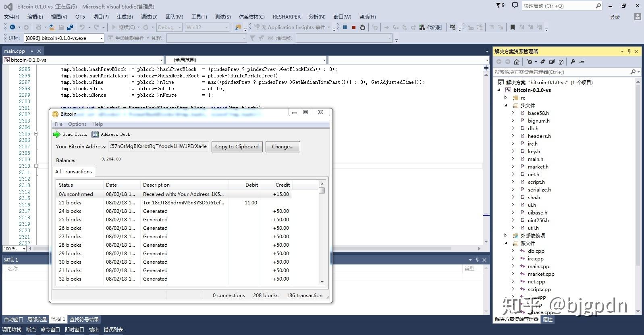Restart the debug session icon
Image resolution: width=644 pixels, height=335 pixels.
tap(363, 27)
